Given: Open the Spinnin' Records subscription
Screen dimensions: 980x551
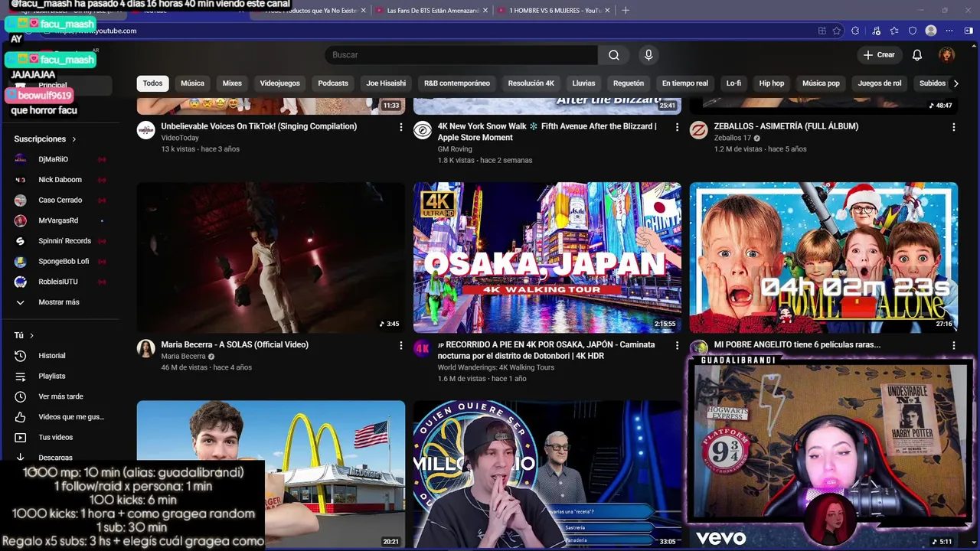Looking at the screenshot, I should [59, 241].
